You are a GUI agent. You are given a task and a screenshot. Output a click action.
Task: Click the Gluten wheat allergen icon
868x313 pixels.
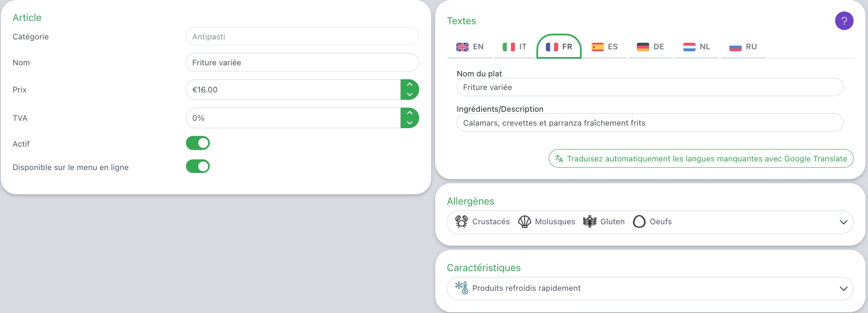(x=590, y=222)
